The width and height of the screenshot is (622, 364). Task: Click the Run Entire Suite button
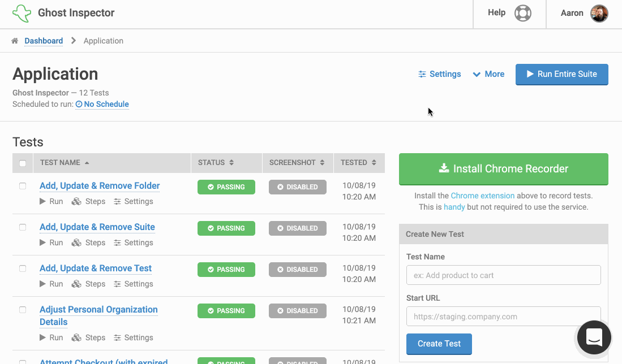click(561, 74)
